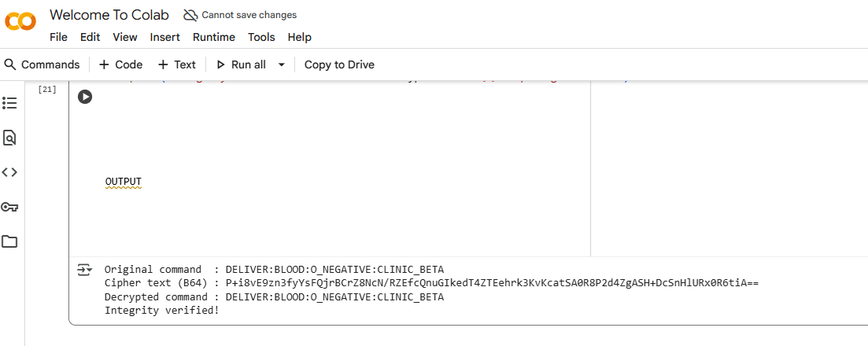Viewport: 868px width, 346px height.
Task: Open the Files folder sidebar icon
Action: [9, 241]
